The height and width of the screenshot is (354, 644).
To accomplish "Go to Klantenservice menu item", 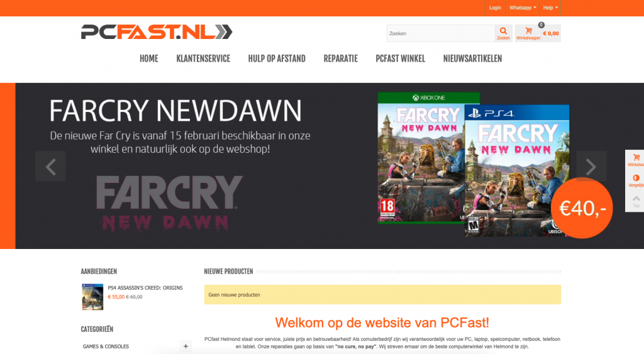I will click(x=203, y=58).
